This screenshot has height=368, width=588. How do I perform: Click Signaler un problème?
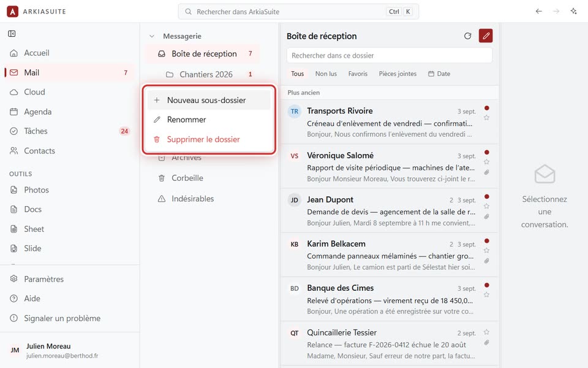pyautogui.click(x=70, y=318)
